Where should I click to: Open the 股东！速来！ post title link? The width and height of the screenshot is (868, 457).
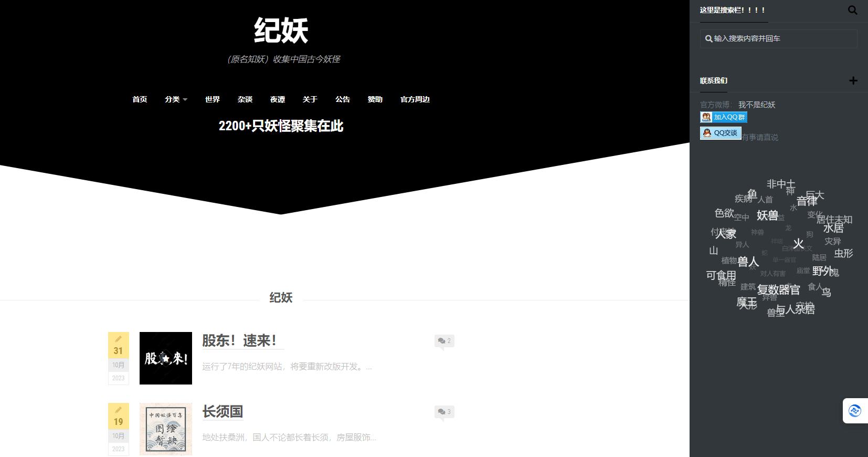239,341
